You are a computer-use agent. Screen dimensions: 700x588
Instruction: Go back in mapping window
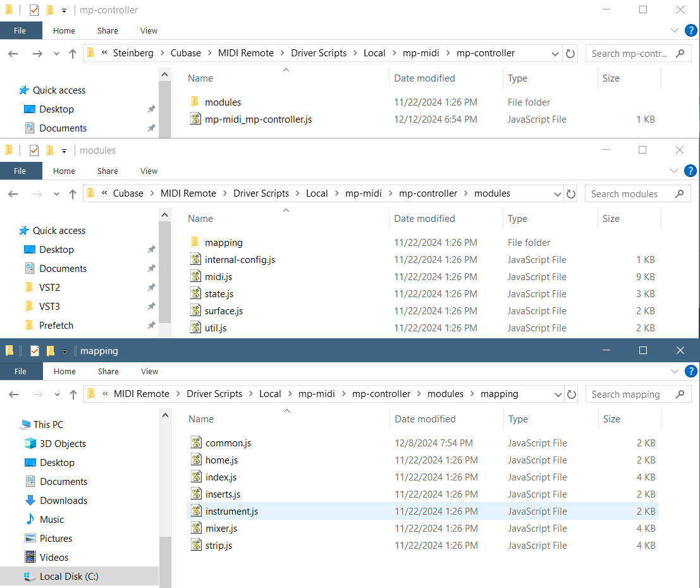point(14,395)
